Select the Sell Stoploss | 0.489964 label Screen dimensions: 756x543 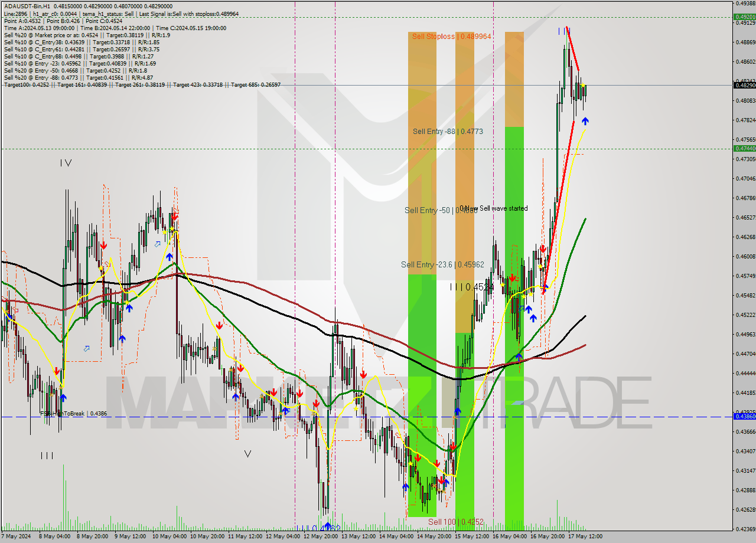[452, 36]
